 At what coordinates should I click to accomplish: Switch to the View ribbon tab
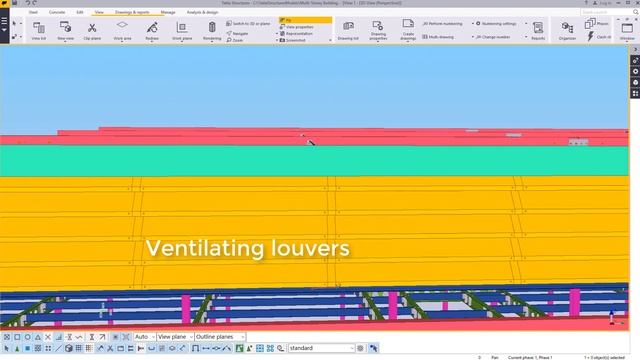pyautogui.click(x=99, y=12)
